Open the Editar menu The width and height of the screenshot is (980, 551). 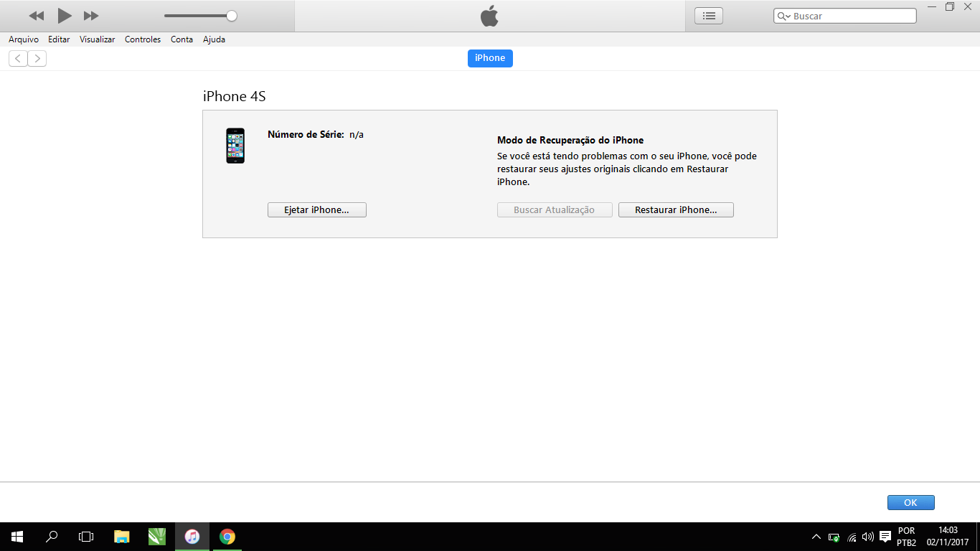click(59, 39)
